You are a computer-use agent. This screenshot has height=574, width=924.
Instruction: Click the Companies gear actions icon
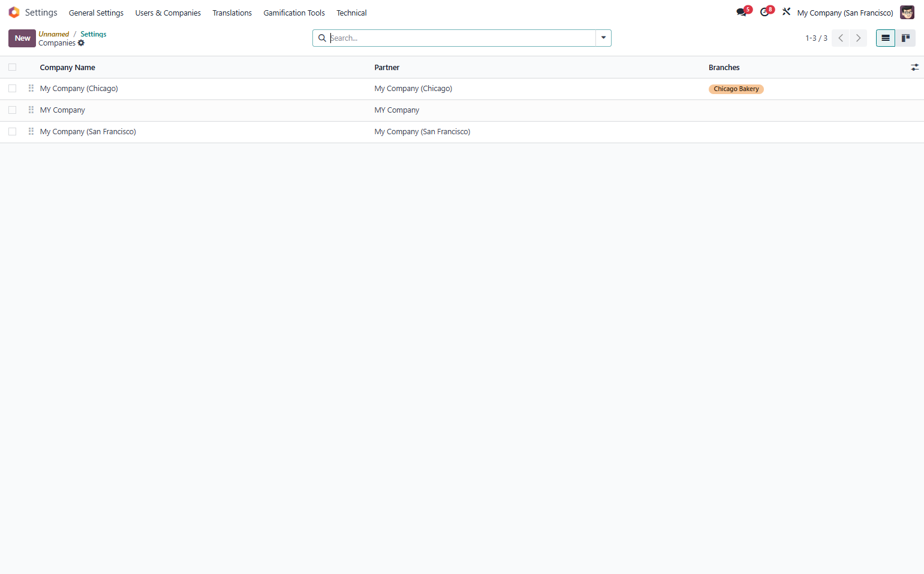(x=81, y=43)
